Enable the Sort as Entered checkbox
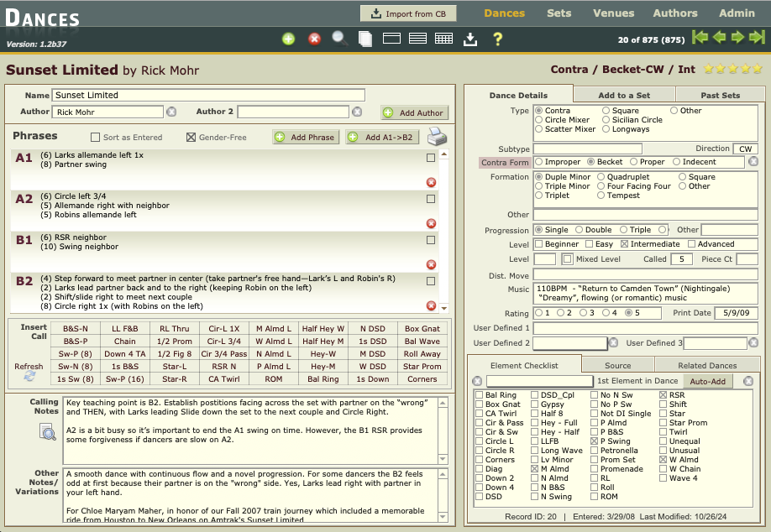Viewport: 771px width, 532px height. [x=95, y=138]
